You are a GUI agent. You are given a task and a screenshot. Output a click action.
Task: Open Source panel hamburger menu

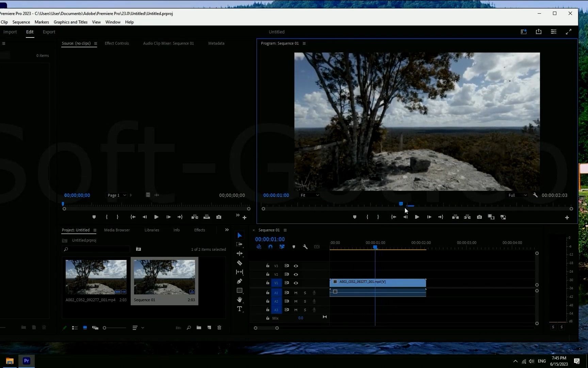(96, 43)
